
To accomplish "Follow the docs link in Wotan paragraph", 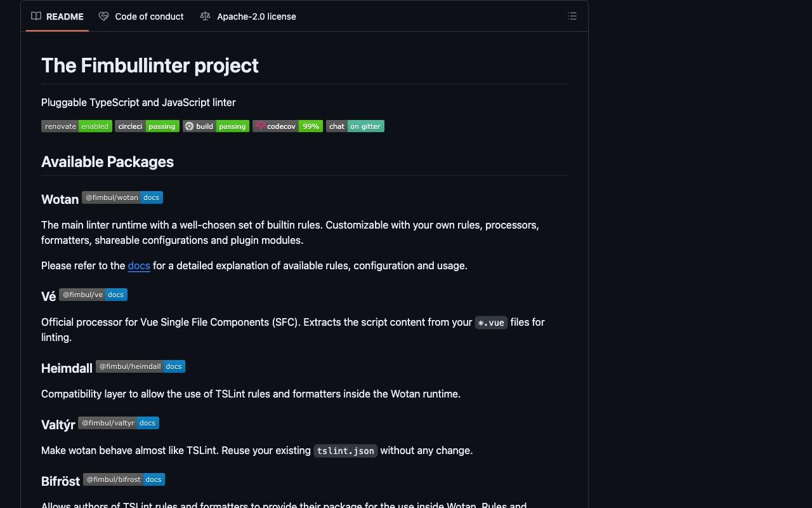I will [139, 265].
